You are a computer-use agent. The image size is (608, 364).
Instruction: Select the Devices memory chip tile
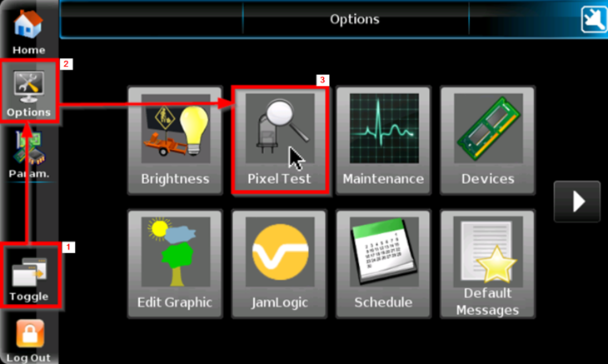click(488, 140)
